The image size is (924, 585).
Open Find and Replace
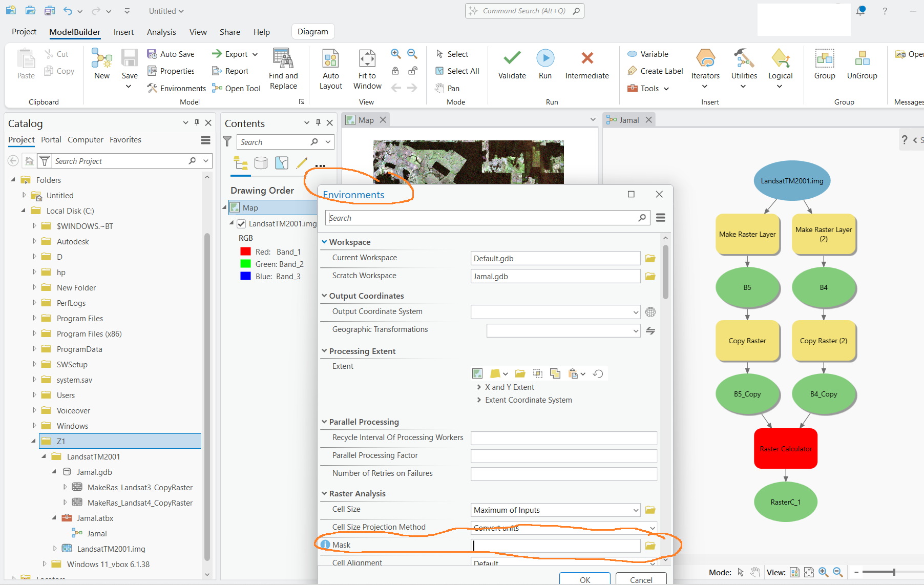pos(284,69)
